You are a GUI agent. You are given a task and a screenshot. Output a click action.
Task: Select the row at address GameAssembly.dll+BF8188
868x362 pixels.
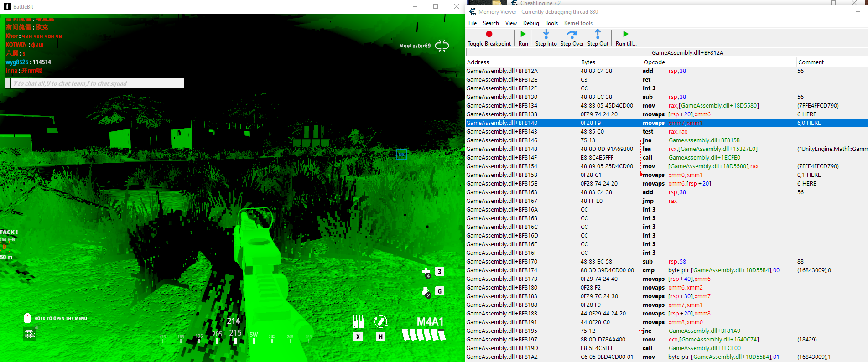[x=667, y=305]
